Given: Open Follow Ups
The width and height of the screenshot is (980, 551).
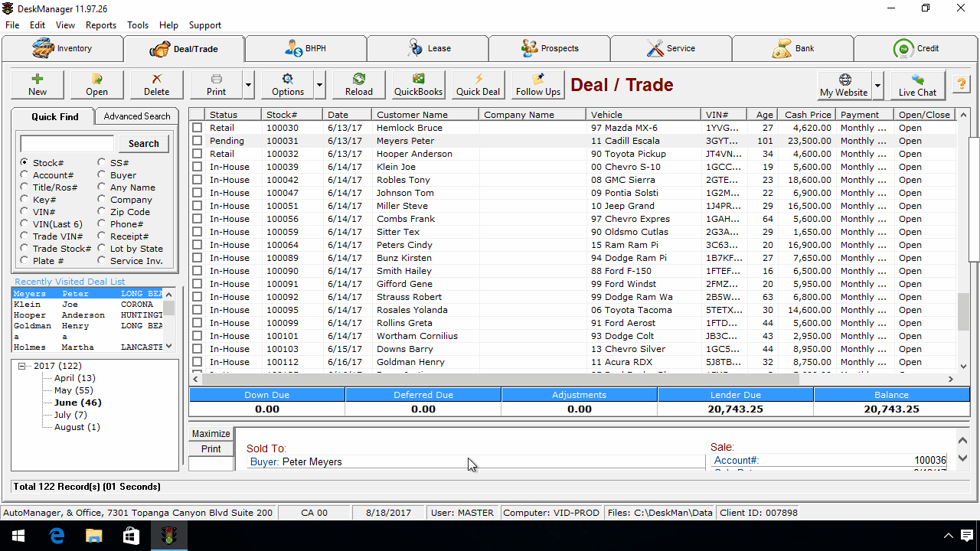Looking at the screenshot, I should 538,85.
